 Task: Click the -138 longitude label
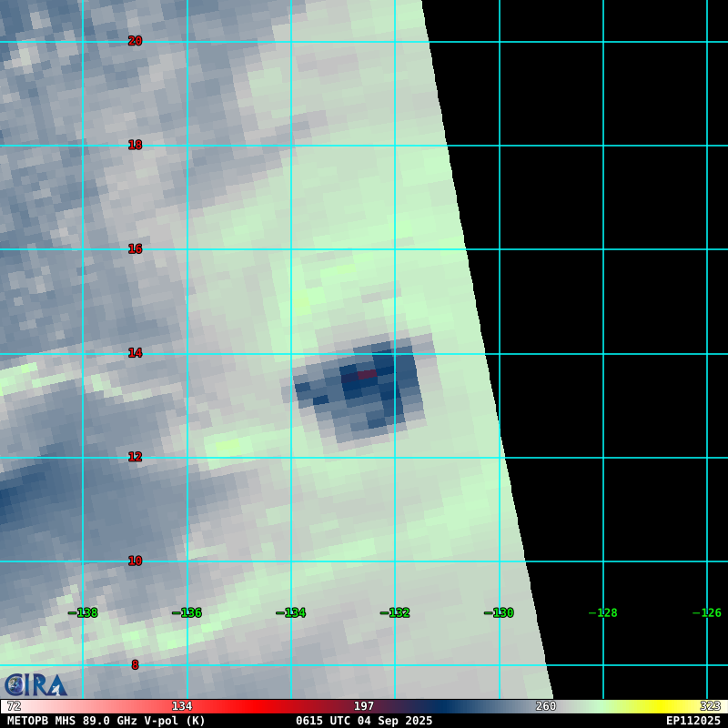tap(84, 612)
